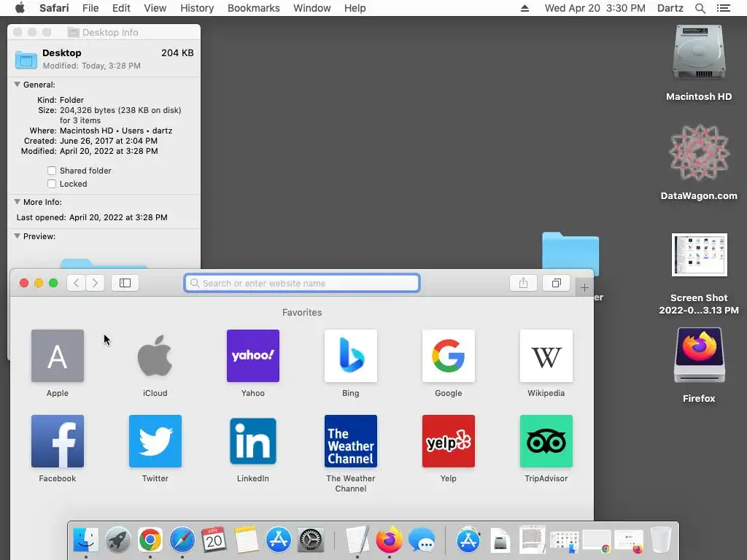Open The Weather Channel favorite
Image resolution: width=747 pixels, height=560 pixels.
pyautogui.click(x=351, y=441)
